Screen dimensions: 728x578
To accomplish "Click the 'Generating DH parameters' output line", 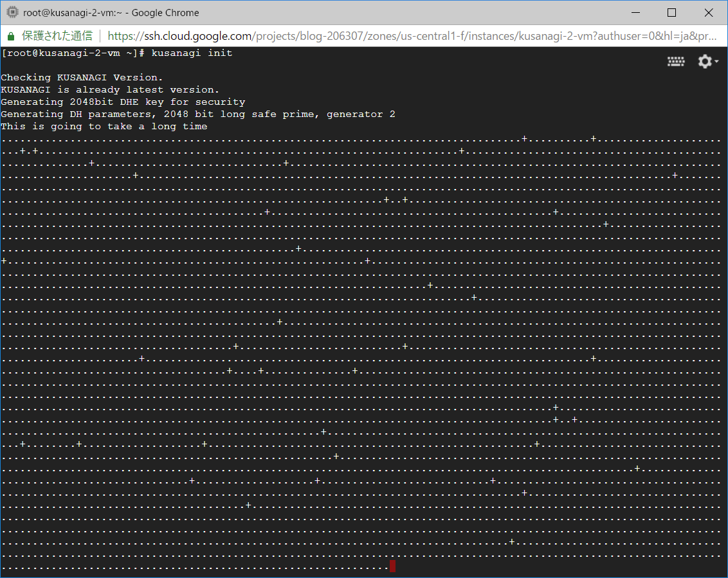I will tap(197, 114).
